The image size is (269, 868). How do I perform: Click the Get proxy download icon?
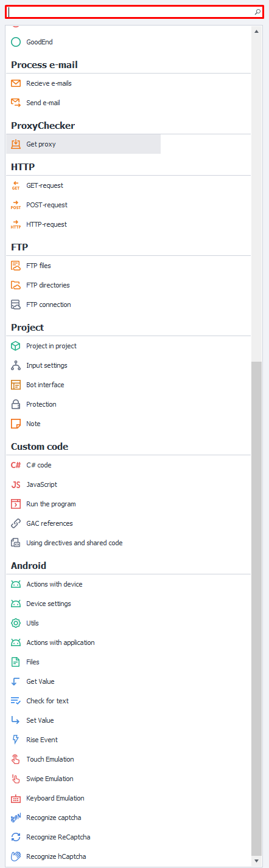pyautogui.click(x=16, y=144)
